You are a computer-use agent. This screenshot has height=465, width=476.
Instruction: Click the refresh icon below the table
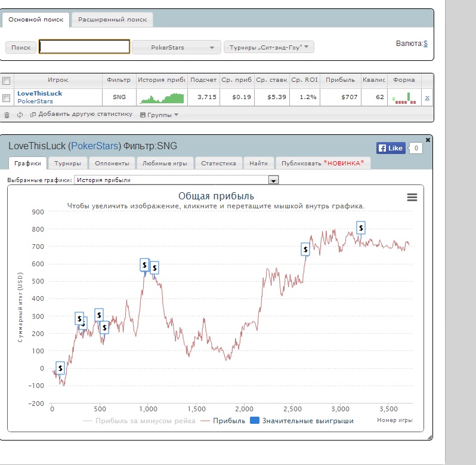[20, 115]
